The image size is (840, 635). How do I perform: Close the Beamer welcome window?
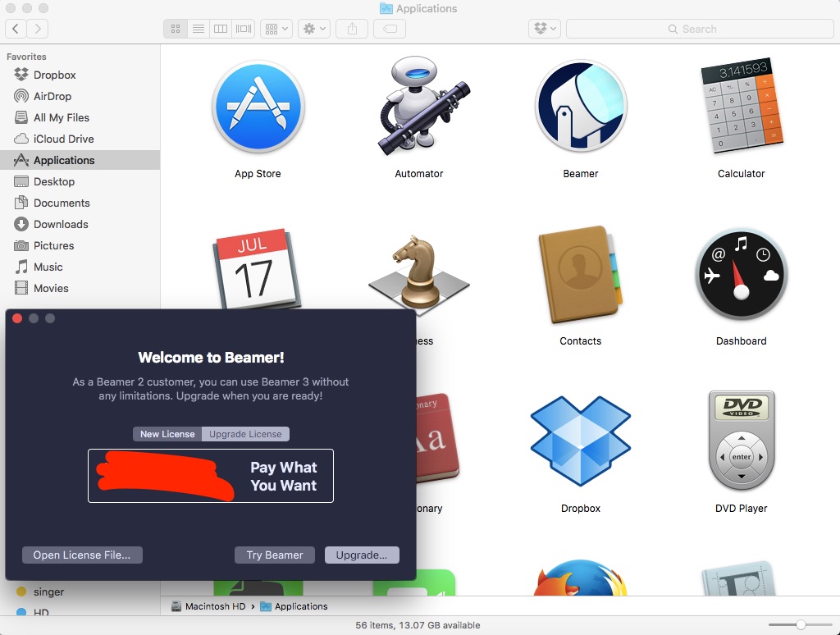click(17, 318)
